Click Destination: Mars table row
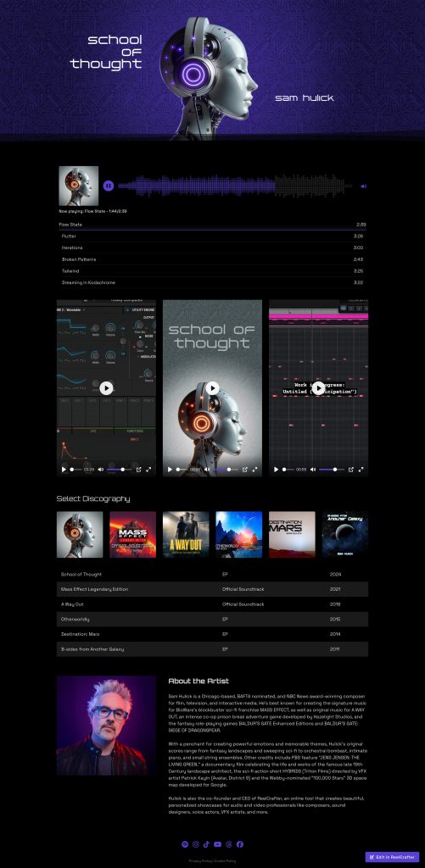This screenshot has width=425, height=868. 212,634
